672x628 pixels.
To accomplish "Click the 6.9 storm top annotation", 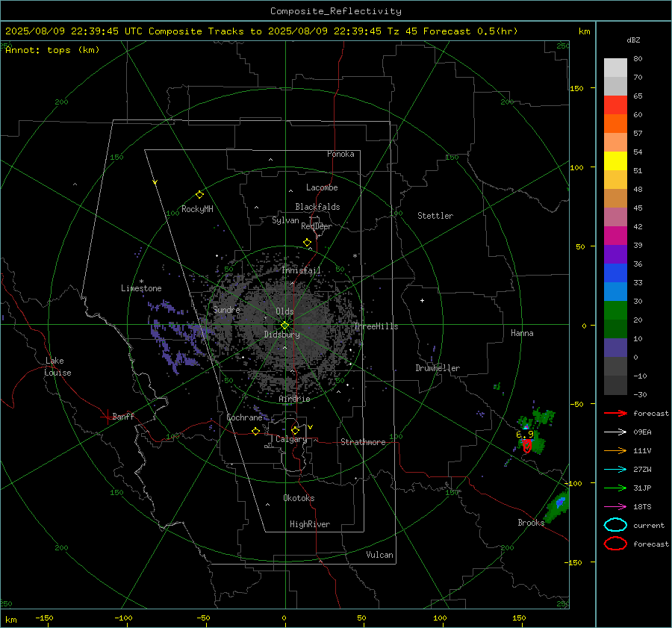I will 525,435.
